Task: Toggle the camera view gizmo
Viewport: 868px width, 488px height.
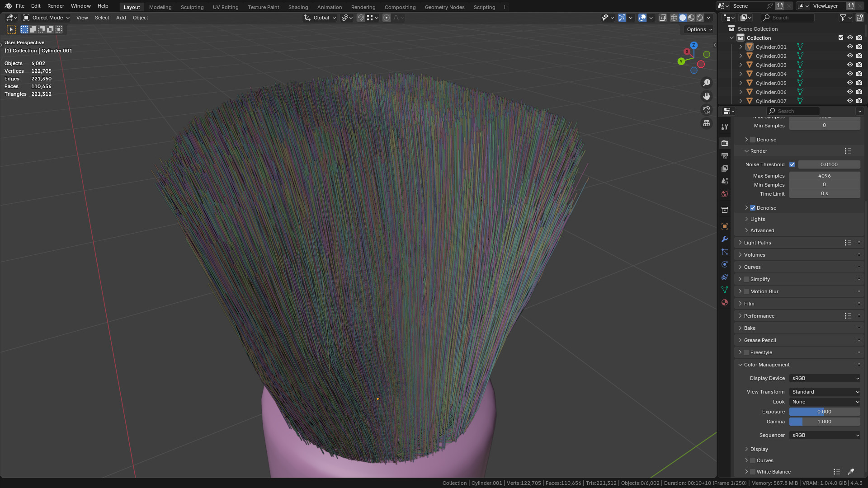Action: tap(707, 110)
